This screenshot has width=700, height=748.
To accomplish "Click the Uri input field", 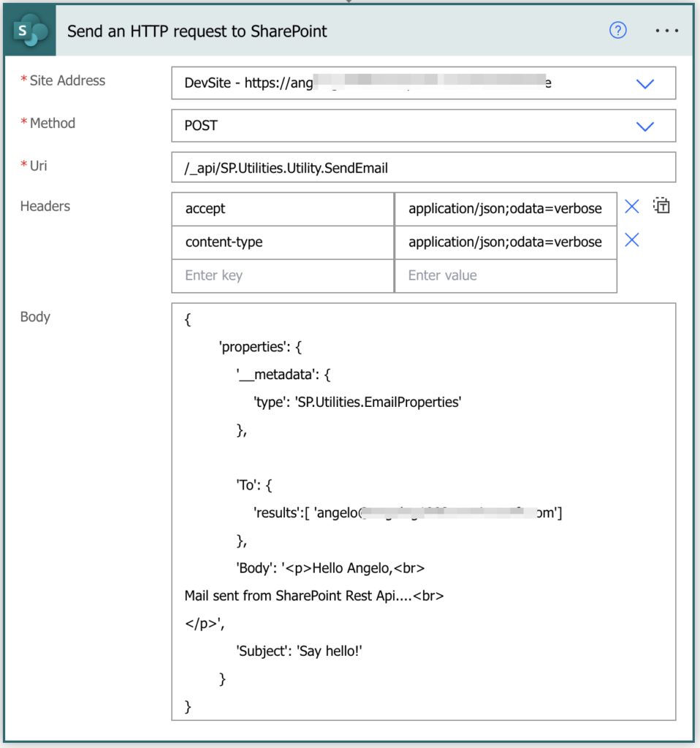I will [x=423, y=167].
